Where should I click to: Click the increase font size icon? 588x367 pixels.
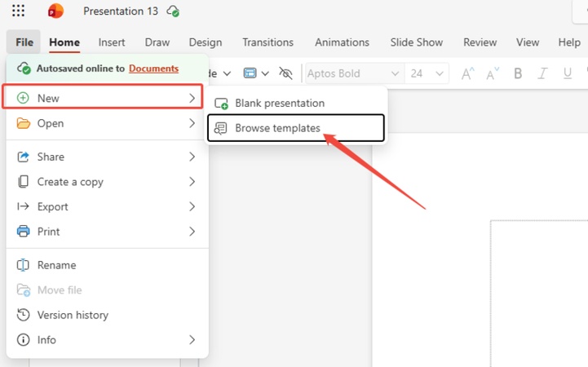[468, 73]
